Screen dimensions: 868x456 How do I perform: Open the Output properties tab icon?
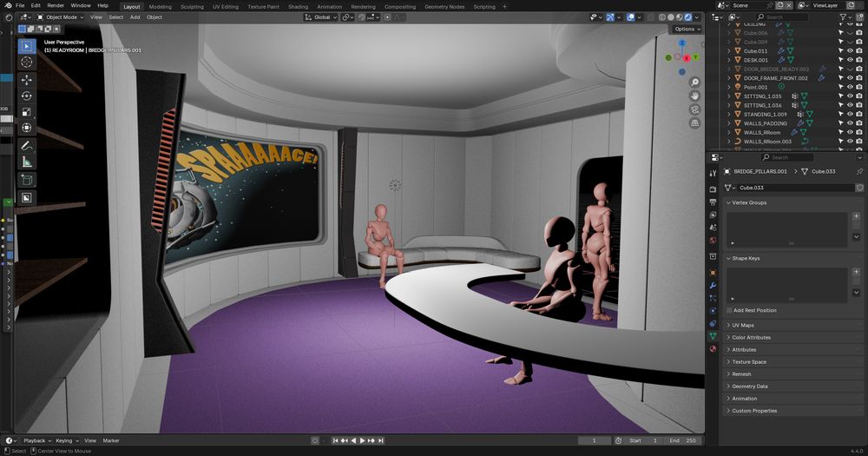point(713,202)
